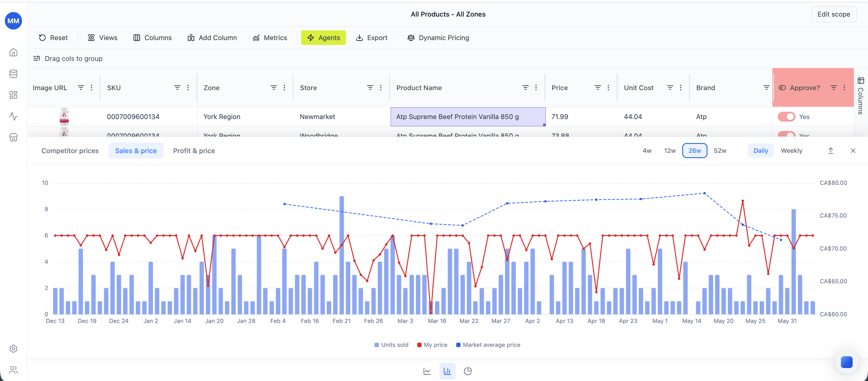Screen dimensions: 868x381
Task: Select the 52w time range
Action: (720, 151)
